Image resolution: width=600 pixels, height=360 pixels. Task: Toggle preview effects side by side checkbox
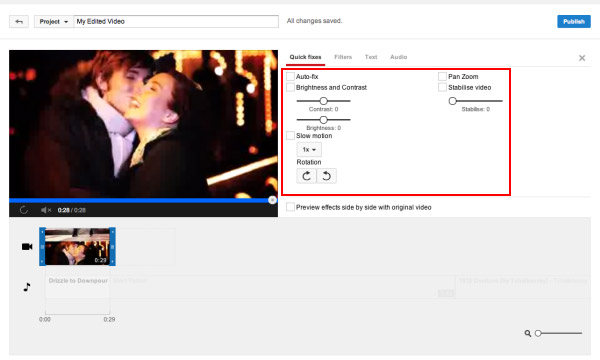(290, 207)
